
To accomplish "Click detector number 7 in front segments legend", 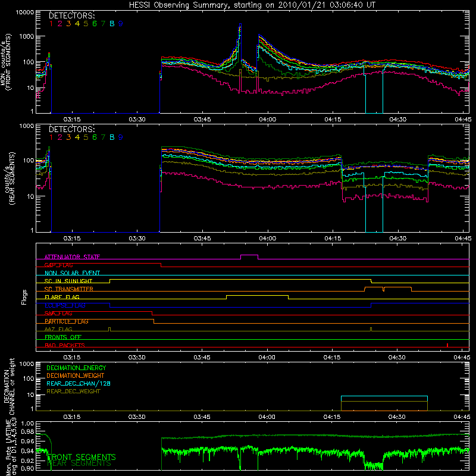I will [103, 24].
